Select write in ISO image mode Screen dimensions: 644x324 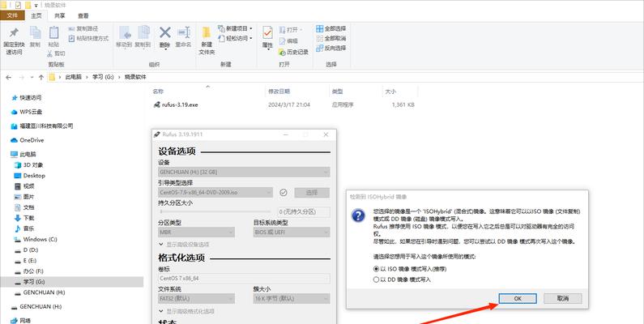(x=410, y=269)
